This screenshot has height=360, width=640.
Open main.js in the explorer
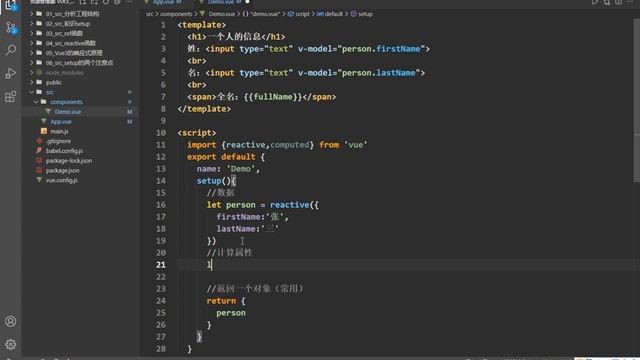(x=59, y=131)
